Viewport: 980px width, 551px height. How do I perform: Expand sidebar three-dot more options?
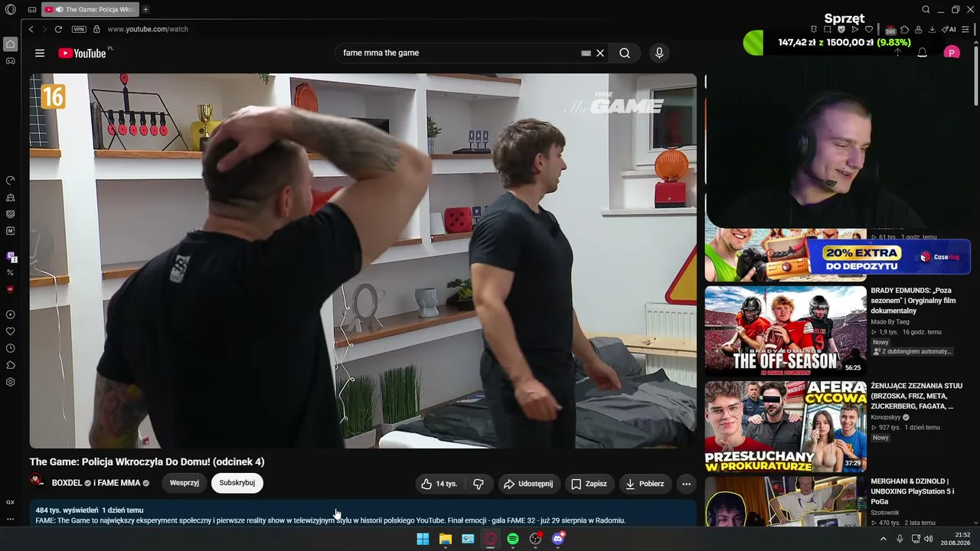click(x=11, y=519)
